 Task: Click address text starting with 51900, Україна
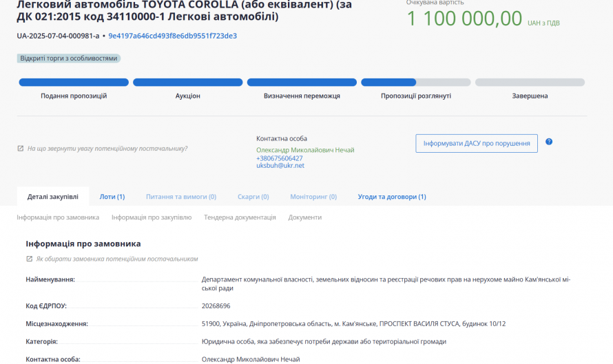click(x=354, y=324)
